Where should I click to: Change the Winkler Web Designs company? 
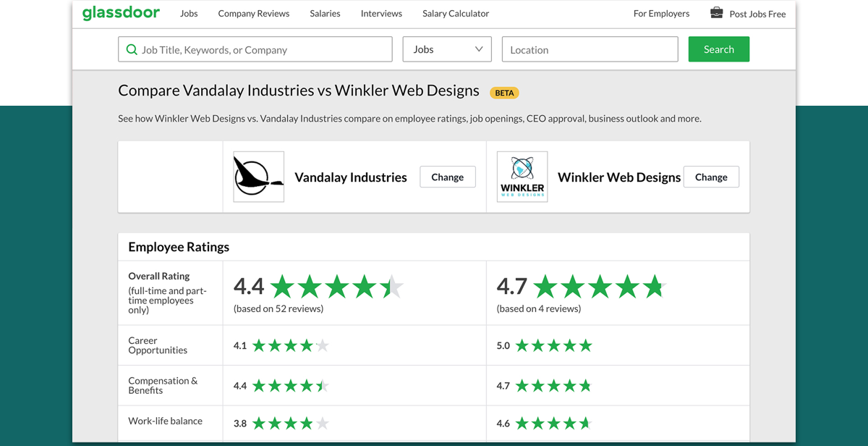coord(711,177)
